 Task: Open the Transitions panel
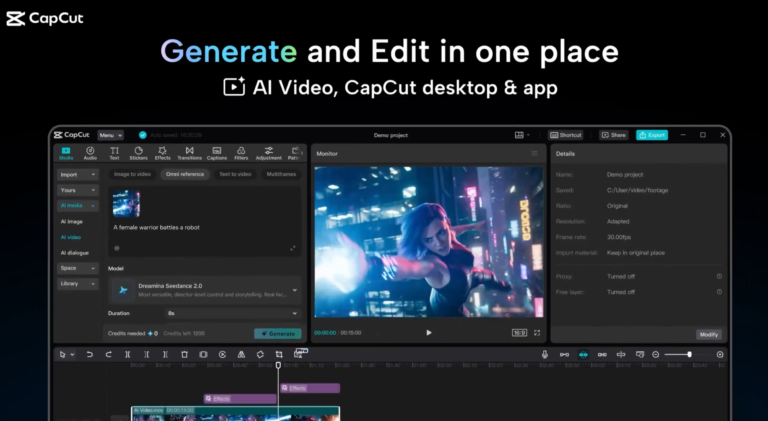tap(190, 153)
